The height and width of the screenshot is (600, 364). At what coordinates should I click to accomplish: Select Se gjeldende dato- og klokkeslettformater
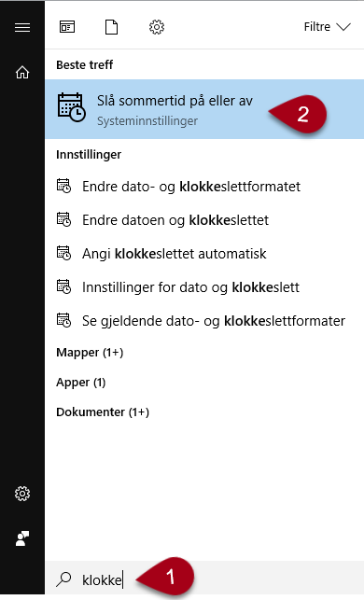[204, 321]
